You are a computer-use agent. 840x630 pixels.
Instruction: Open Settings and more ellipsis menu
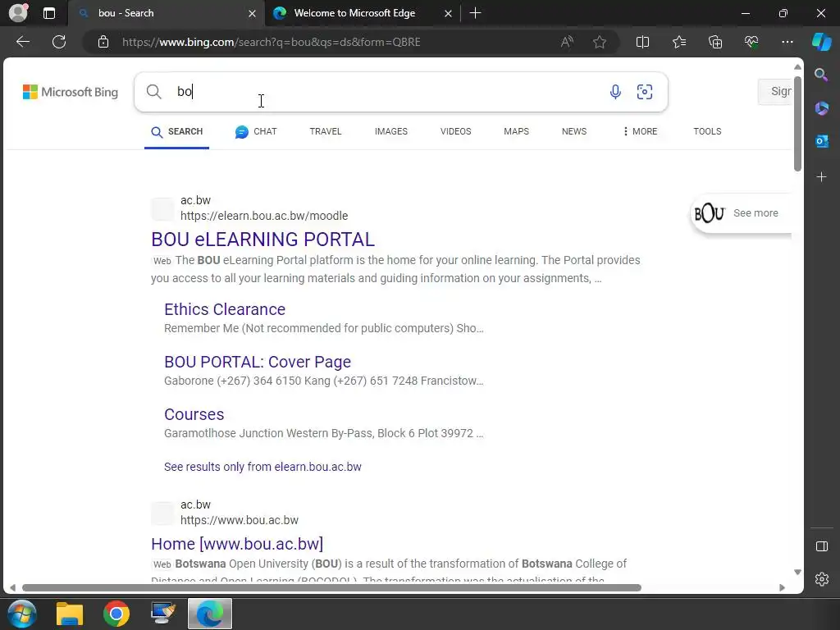tap(787, 42)
